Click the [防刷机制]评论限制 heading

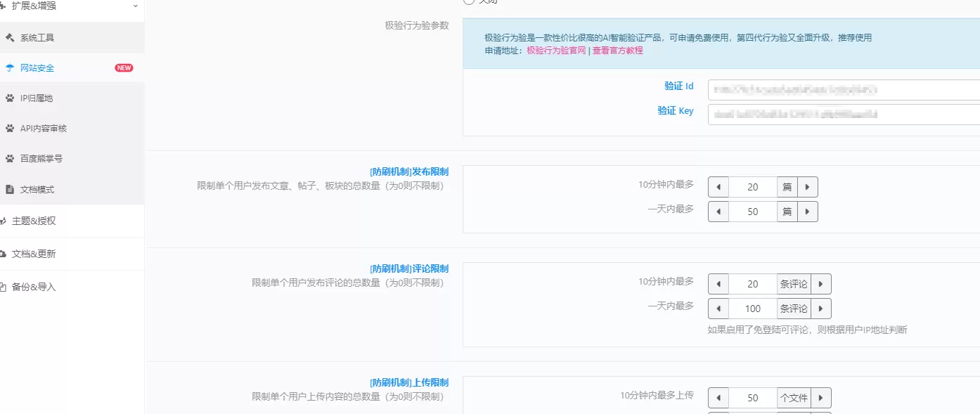pos(409,269)
